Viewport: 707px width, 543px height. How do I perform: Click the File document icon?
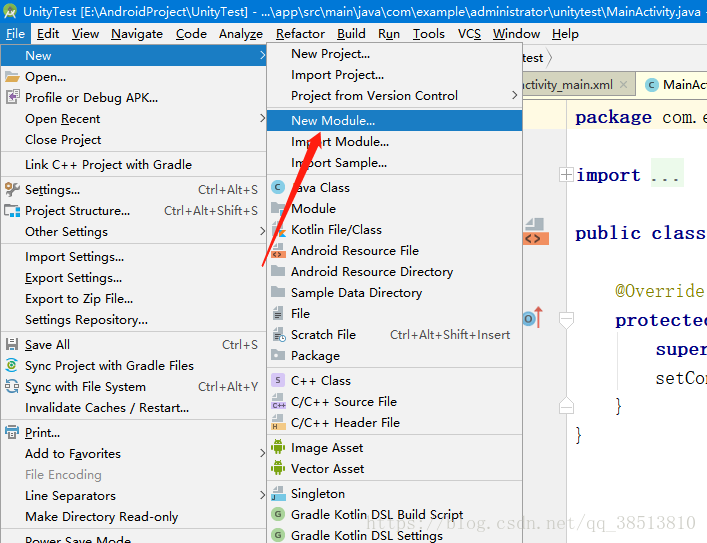pos(278,313)
